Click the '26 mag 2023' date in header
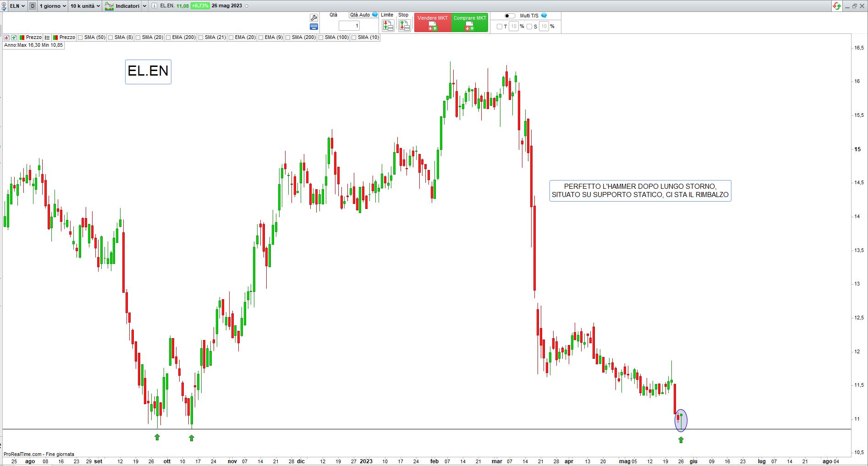 [x=227, y=6]
